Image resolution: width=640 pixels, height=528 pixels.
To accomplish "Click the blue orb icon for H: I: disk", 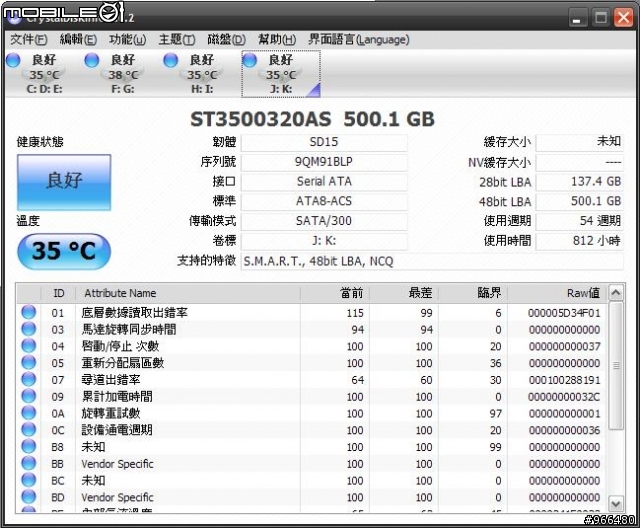I will pyautogui.click(x=171, y=60).
